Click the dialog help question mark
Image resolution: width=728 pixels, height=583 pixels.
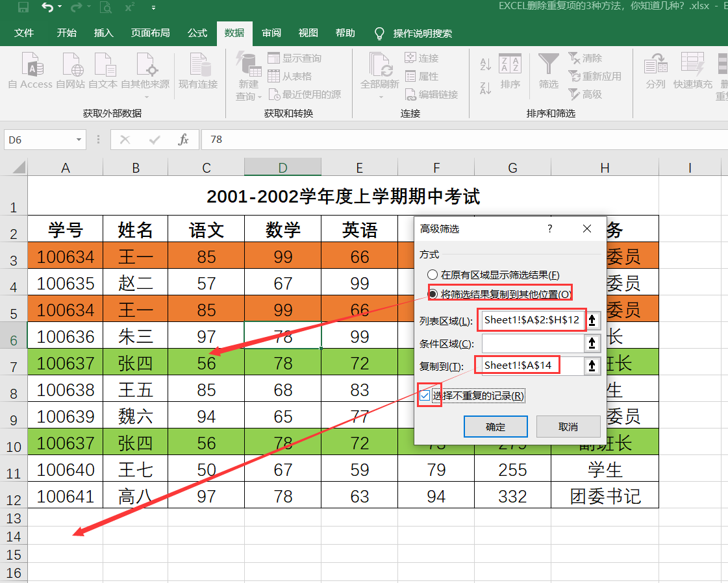(549, 229)
